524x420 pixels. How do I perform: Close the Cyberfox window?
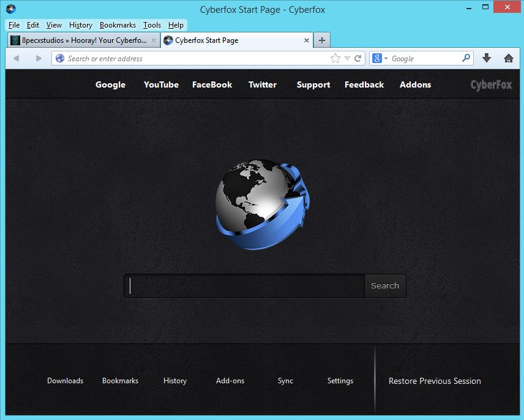[507, 7]
